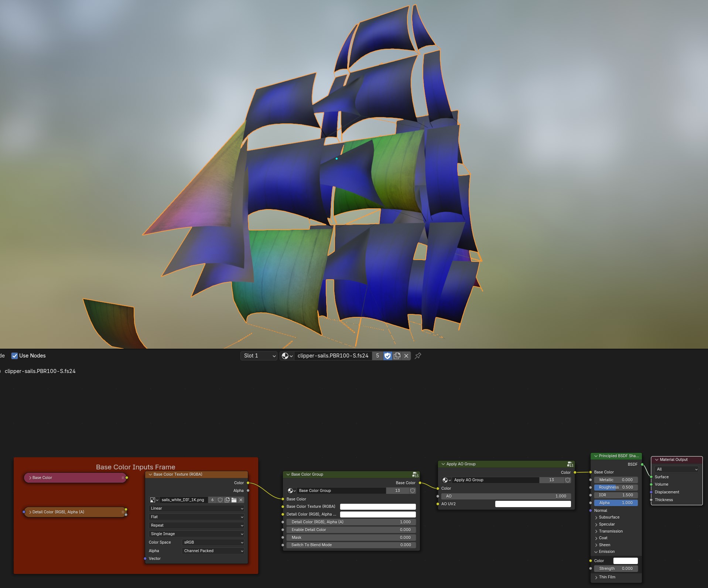Pin the node editor material
The height and width of the screenshot is (588, 708).
coord(418,356)
